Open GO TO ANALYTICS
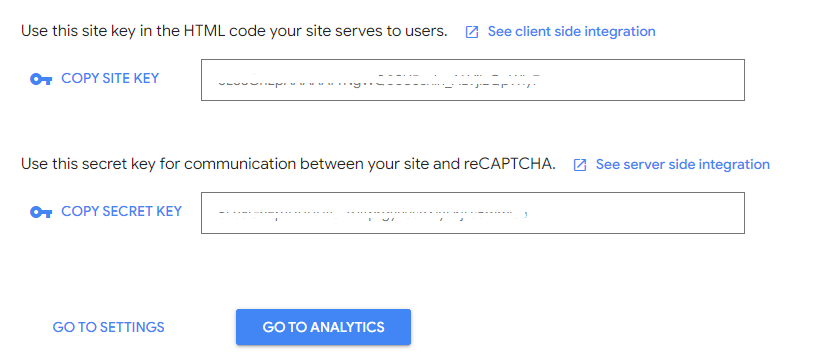830x363 pixels. pyautogui.click(x=323, y=327)
